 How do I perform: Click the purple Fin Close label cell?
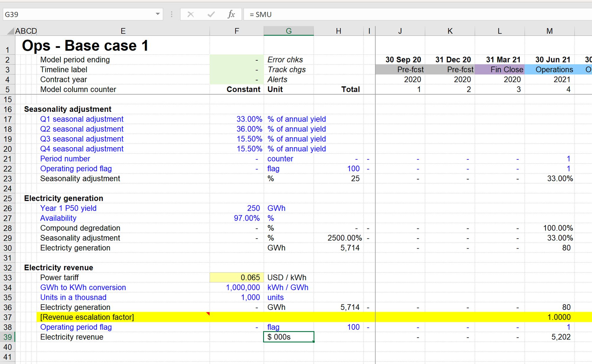click(500, 69)
